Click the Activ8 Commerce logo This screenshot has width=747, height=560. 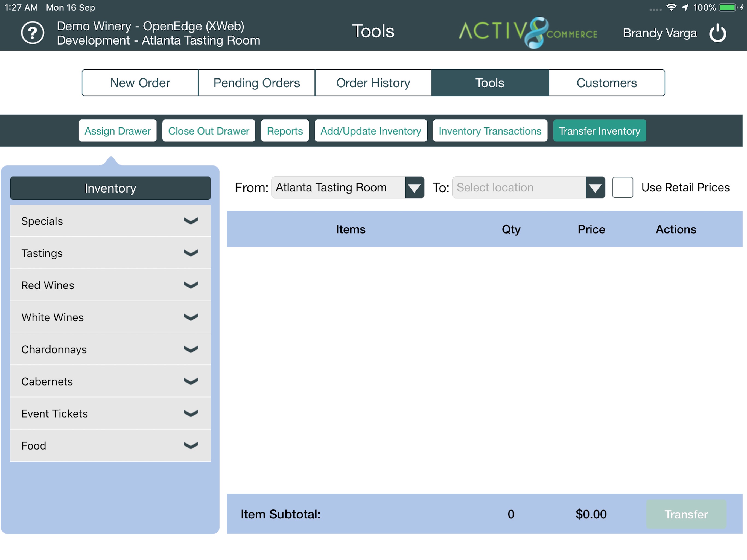pos(527,33)
